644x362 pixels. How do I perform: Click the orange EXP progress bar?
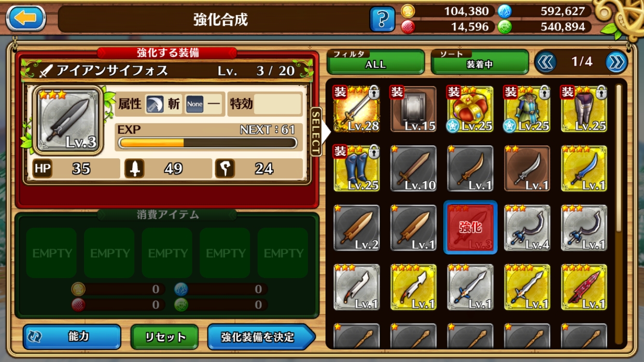(208, 143)
